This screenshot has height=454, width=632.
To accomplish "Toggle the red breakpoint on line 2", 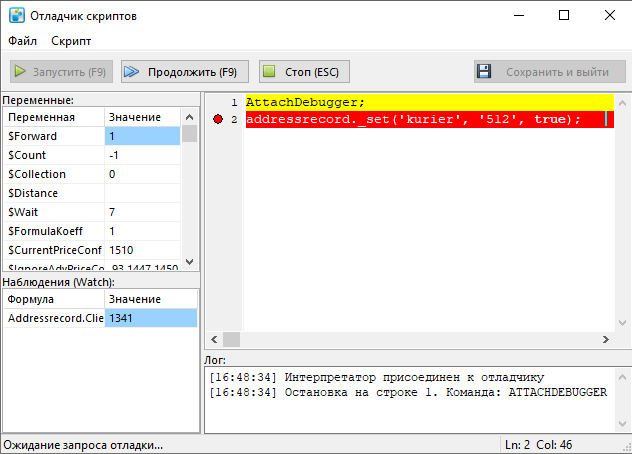I will [218, 119].
